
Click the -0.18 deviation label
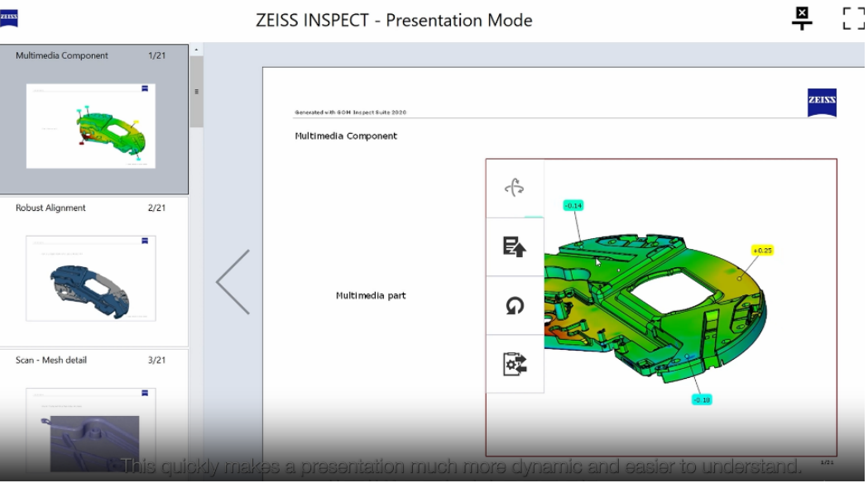pyautogui.click(x=702, y=399)
